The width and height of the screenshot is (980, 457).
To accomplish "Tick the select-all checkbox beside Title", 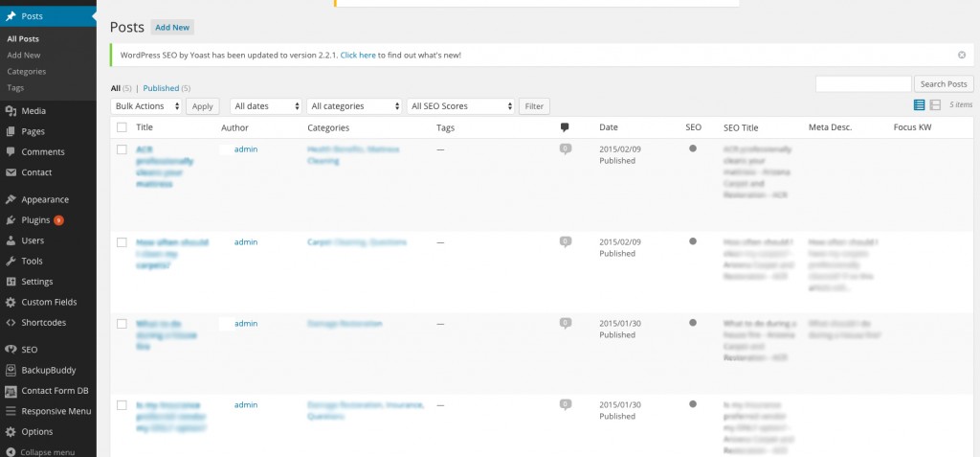I will click(122, 127).
